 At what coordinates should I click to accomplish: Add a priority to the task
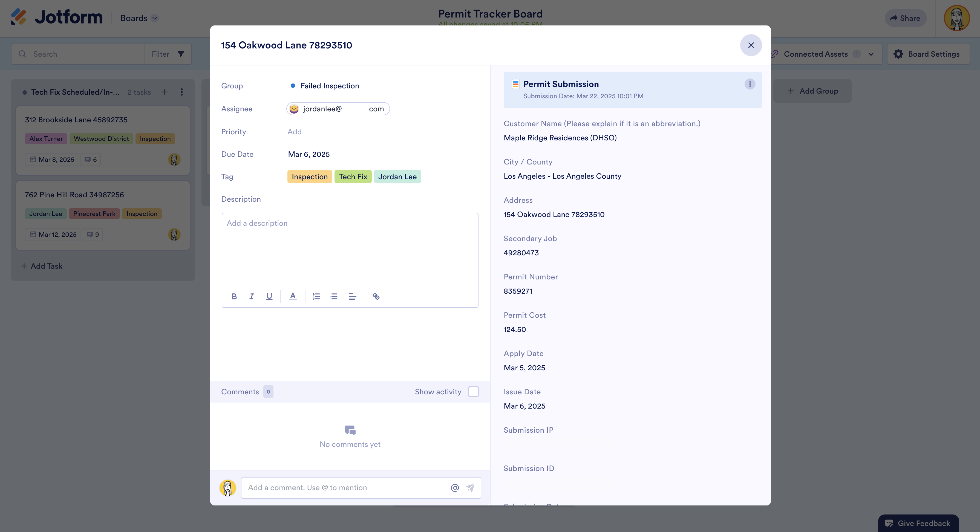coord(295,132)
